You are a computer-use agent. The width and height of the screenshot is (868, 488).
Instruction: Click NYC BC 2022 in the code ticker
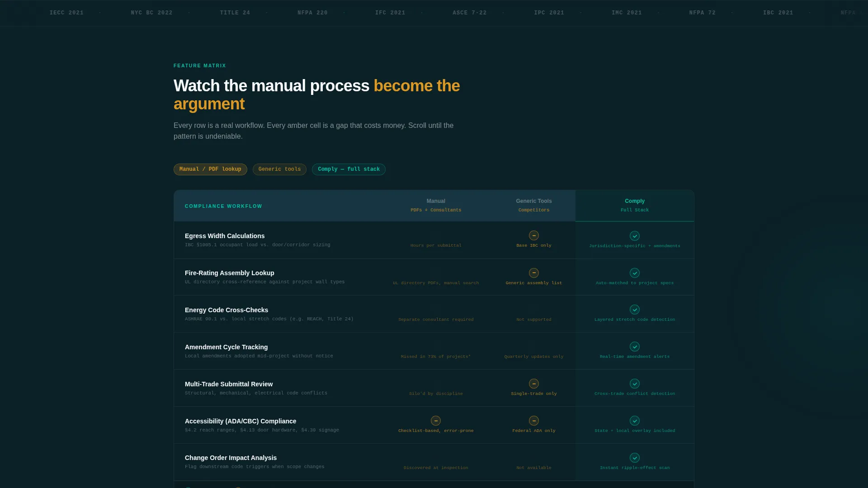[151, 13]
